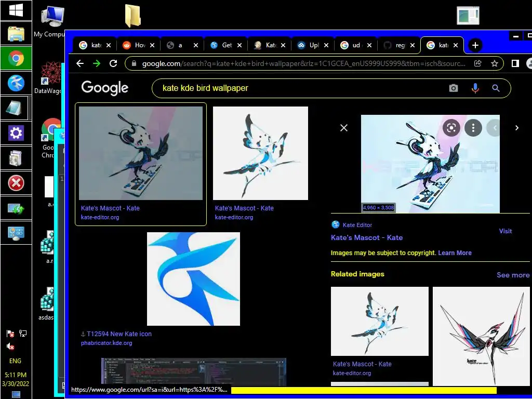Go forward with the green arrow
This screenshot has height=399, width=532.
97,63
